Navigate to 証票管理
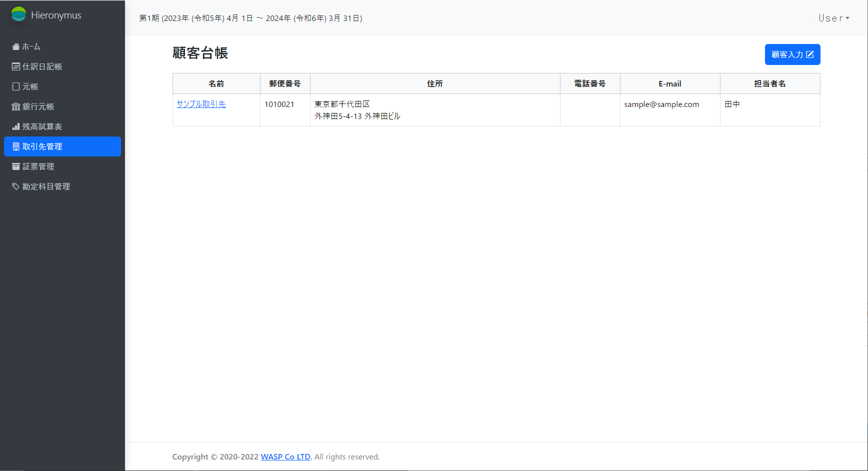Image resolution: width=868 pixels, height=471 pixels. click(62, 166)
